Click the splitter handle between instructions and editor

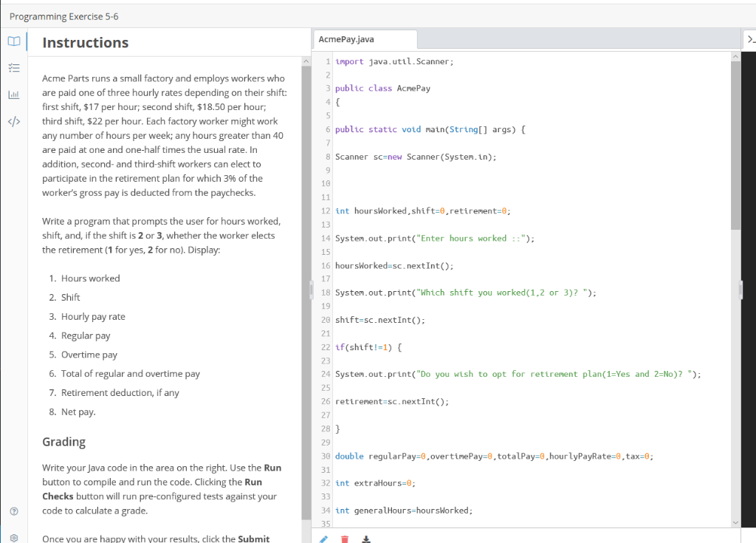coord(312,290)
